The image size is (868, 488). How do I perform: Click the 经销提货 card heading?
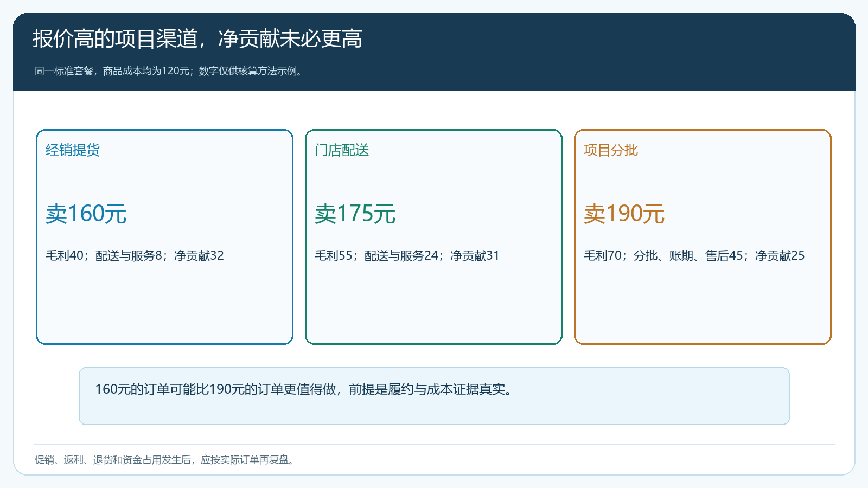click(73, 150)
